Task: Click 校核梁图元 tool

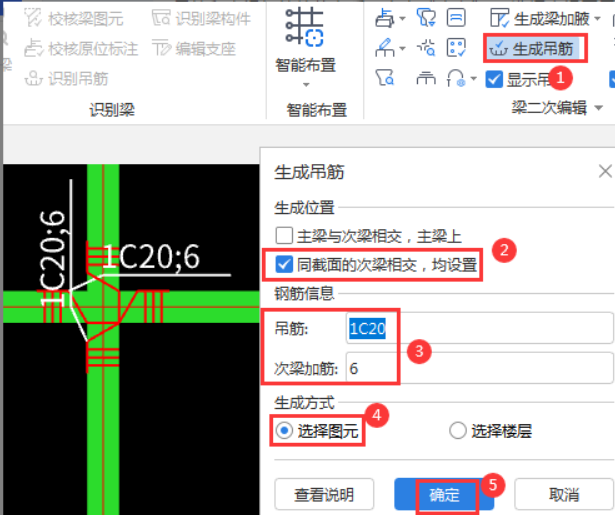Action: tap(74, 18)
